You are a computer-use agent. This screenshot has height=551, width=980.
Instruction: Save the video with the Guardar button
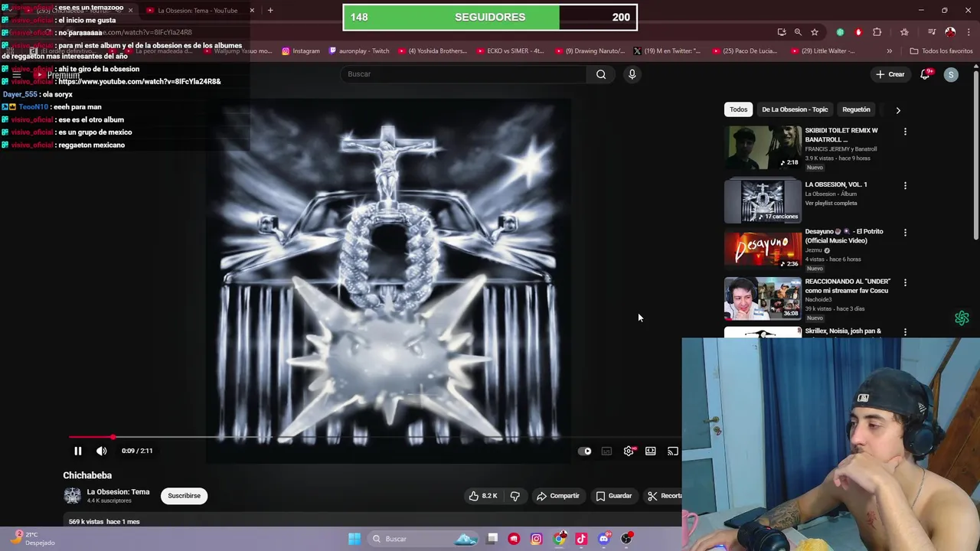pos(614,496)
